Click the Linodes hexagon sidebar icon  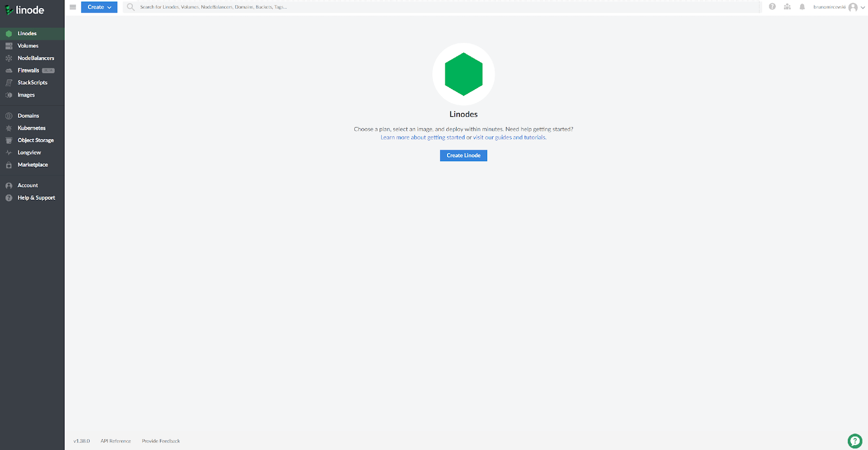[9, 34]
